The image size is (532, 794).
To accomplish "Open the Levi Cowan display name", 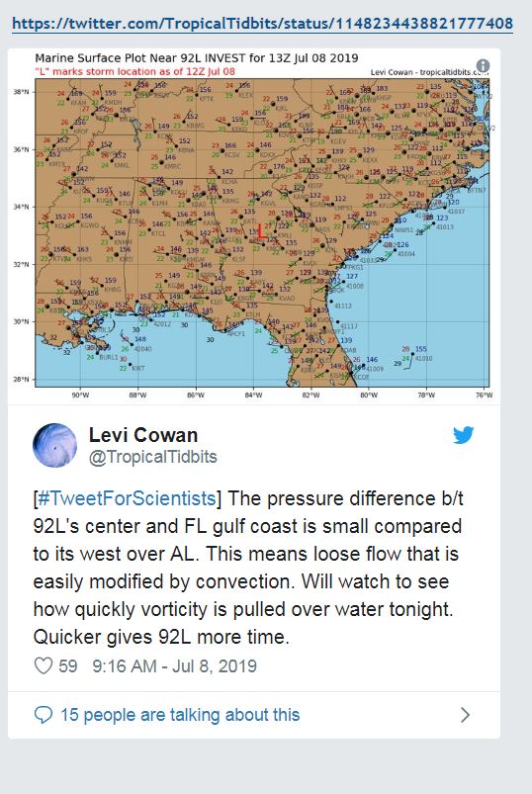I will pyautogui.click(x=143, y=435).
